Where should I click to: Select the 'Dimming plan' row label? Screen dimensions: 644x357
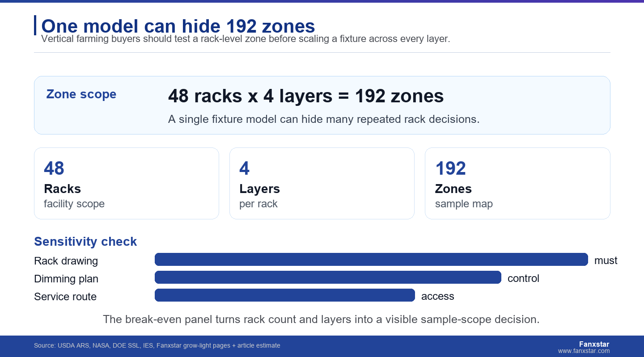pos(66,279)
